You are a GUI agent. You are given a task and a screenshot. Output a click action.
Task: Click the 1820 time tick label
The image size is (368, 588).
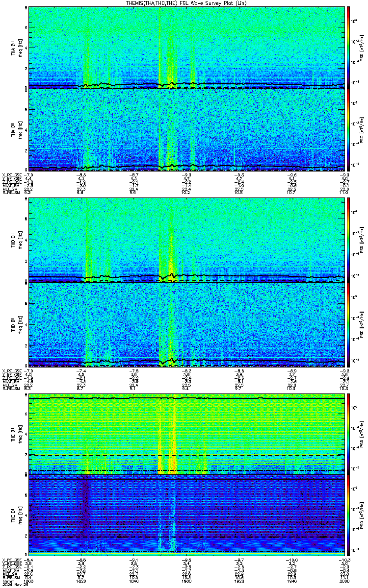[81, 582]
